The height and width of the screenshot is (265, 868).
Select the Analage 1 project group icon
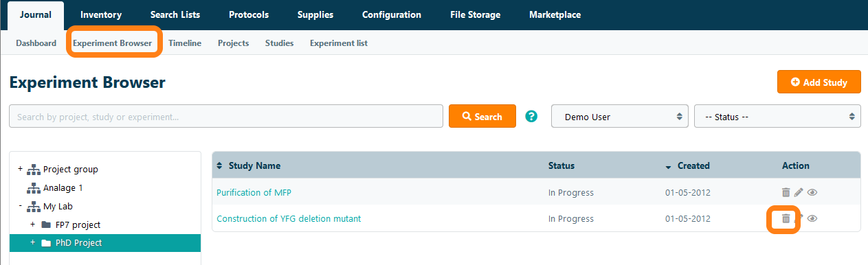34,187
